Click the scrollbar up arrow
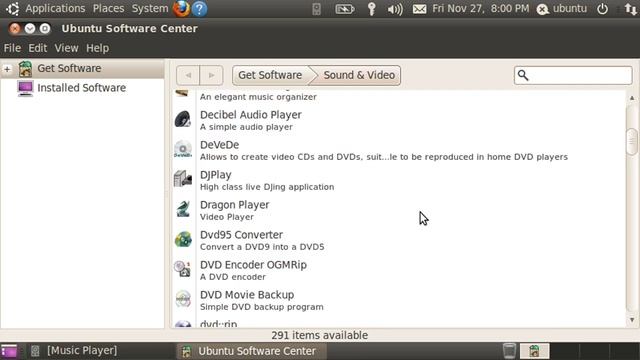The image size is (640, 360). pyautogui.click(x=632, y=98)
